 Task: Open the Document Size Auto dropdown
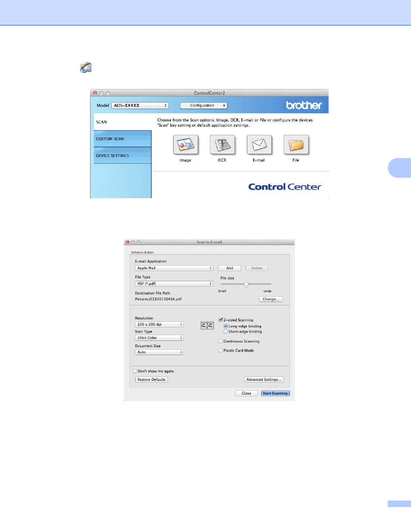tap(159, 352)
